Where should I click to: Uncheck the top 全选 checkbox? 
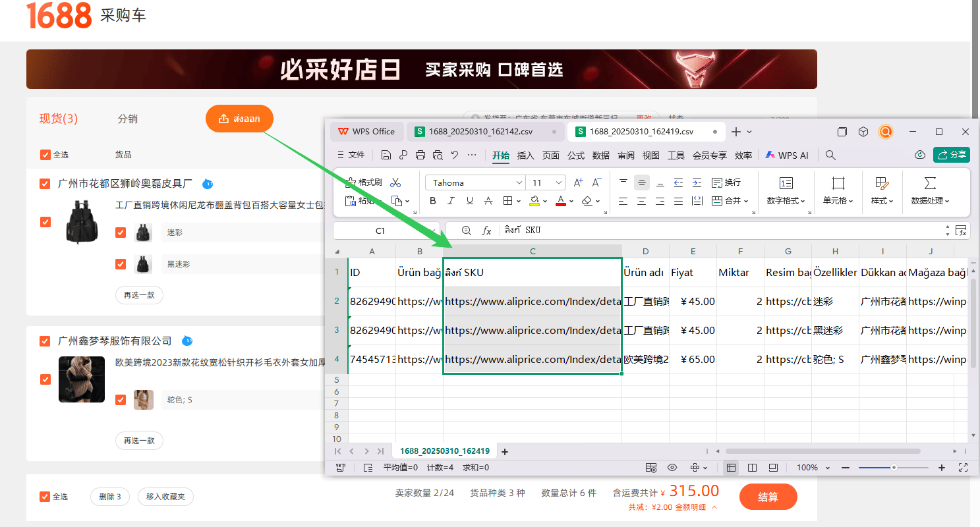45,155
